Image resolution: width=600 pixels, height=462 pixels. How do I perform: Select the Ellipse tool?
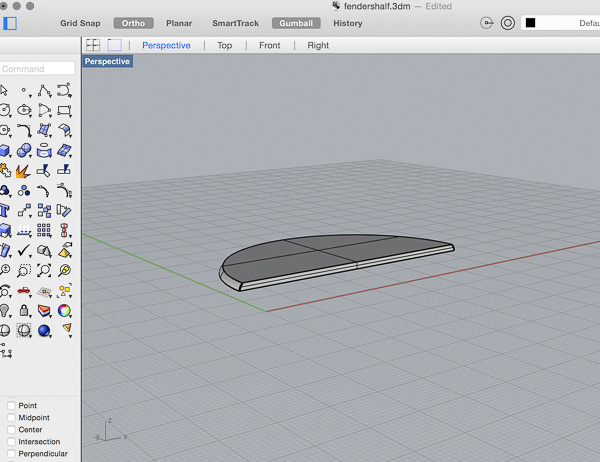[24, 111]
